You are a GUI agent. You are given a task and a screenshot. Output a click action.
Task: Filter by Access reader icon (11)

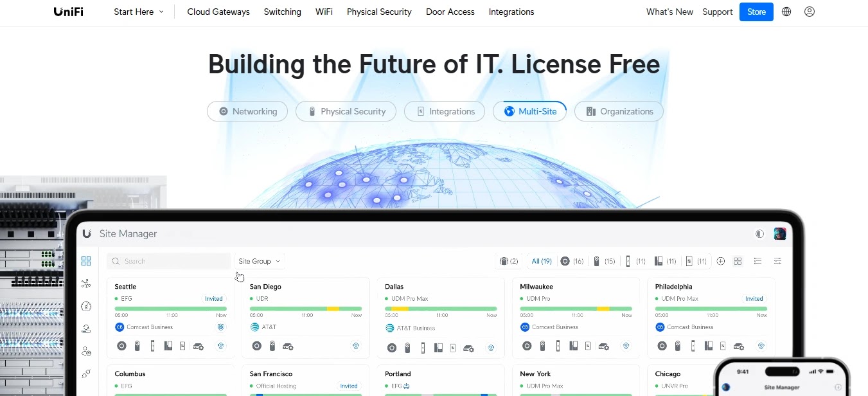(x=635, y=261)
